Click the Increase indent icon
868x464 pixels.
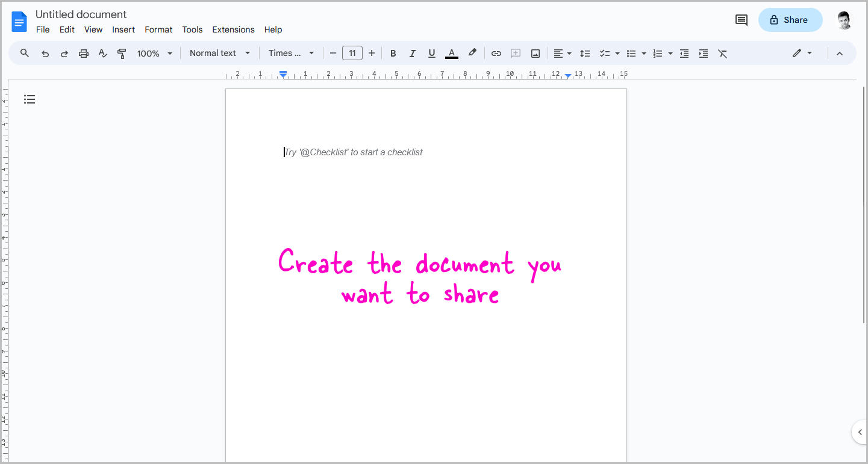point(704,54)
